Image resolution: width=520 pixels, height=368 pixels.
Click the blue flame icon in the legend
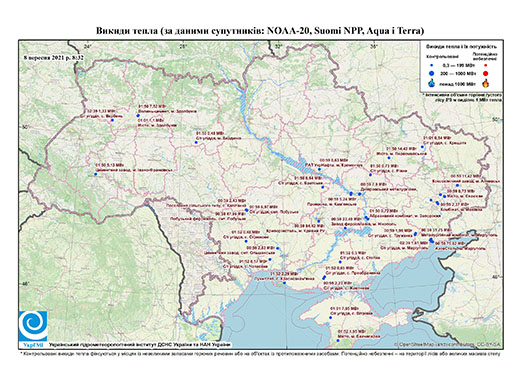[432, 83]
